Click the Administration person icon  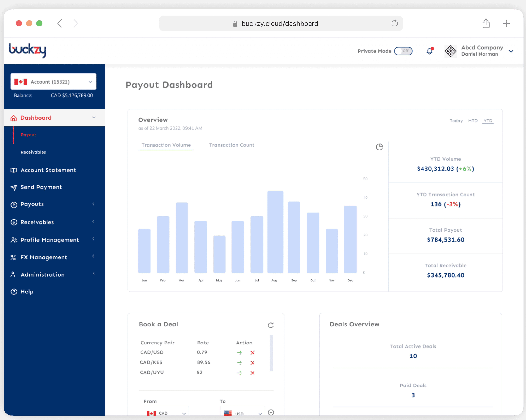tap(13, 274)
